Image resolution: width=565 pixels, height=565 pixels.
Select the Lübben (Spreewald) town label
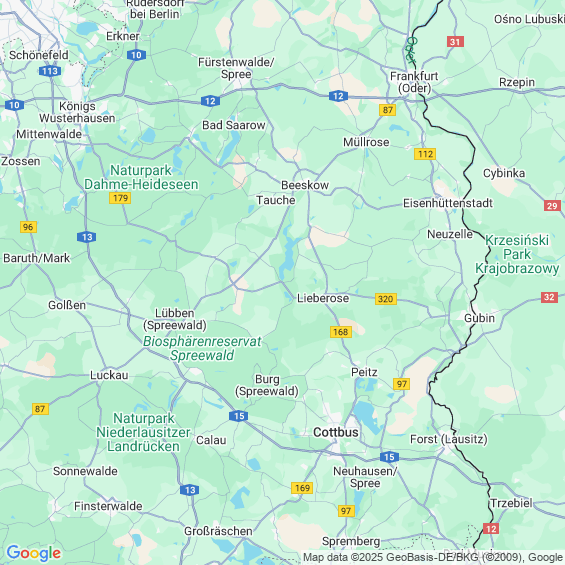[175, 319]
